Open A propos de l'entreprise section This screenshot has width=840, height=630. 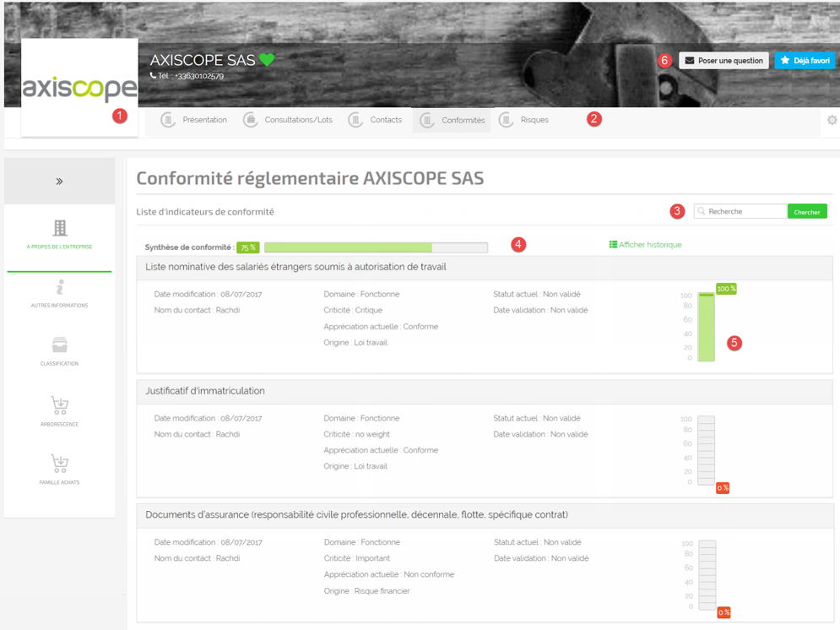coord(59,236)
